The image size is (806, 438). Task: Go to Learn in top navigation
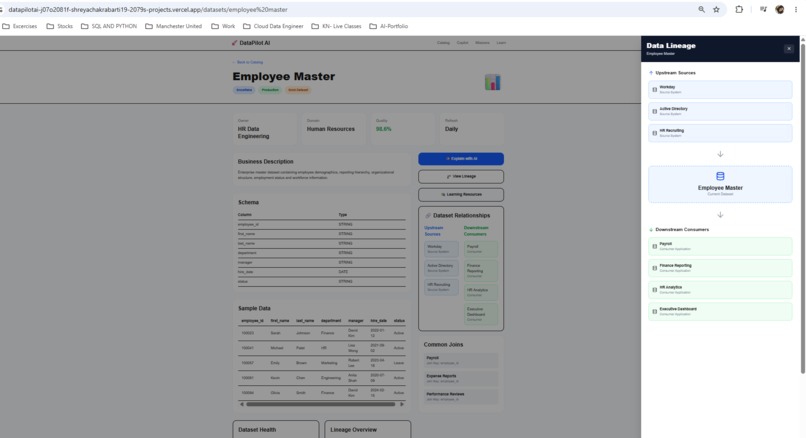[x=501, y=43]
